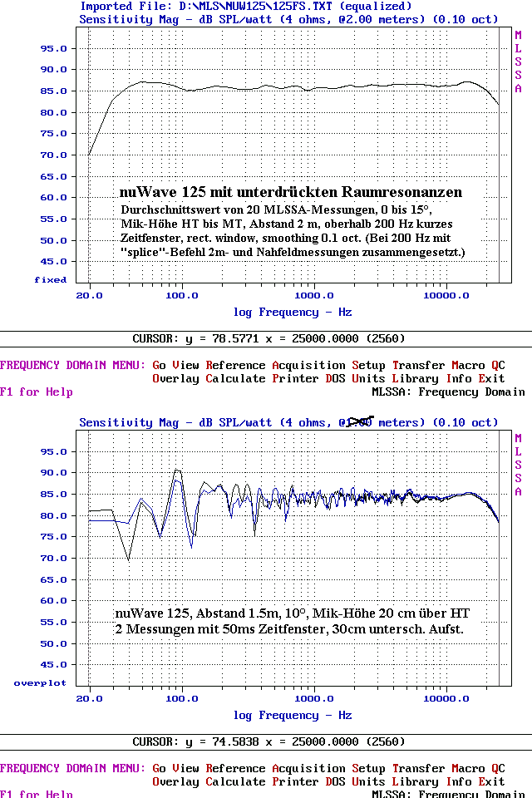
Task: Select Setup in the lower menu
Action: tap(368, 769)
